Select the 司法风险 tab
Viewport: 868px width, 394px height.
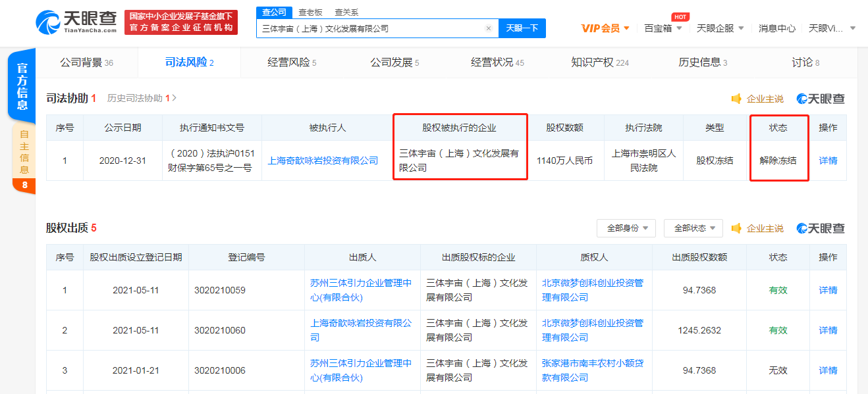pyautogui.click(x=189, y=62)
